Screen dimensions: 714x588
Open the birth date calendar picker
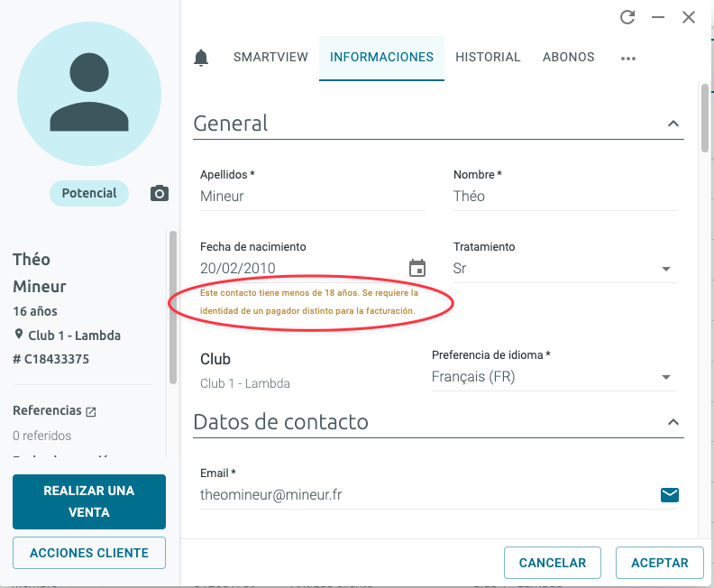[417, 268]
